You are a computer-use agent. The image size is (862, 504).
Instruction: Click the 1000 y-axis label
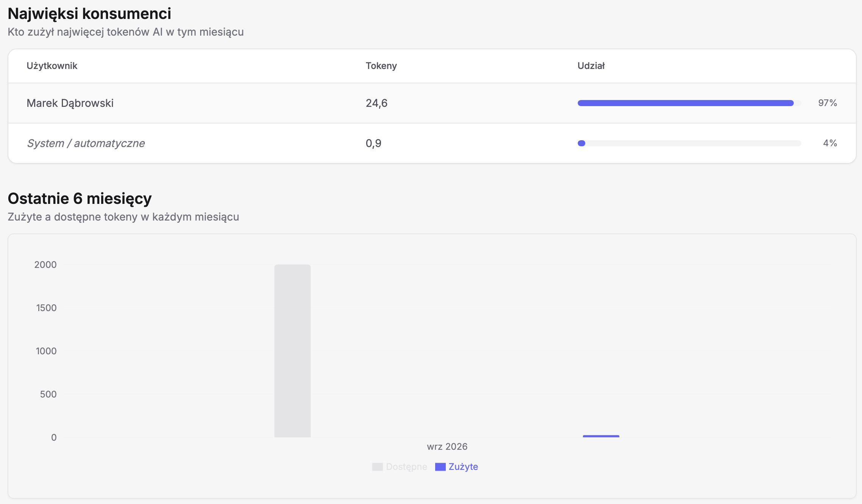click(46, 351)
